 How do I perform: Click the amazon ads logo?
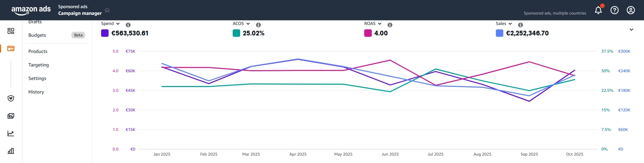point(31,10)
